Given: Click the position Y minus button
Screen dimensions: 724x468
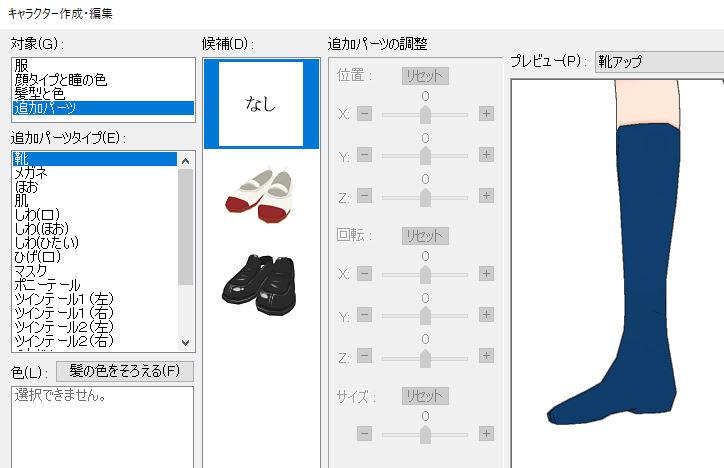Looking at the screenshot, I should (x=364, y=154).
